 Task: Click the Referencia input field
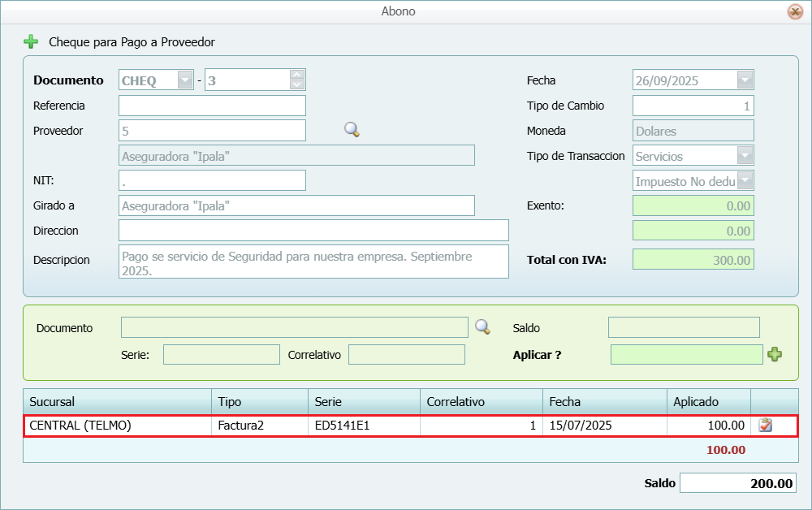[212, 106]
